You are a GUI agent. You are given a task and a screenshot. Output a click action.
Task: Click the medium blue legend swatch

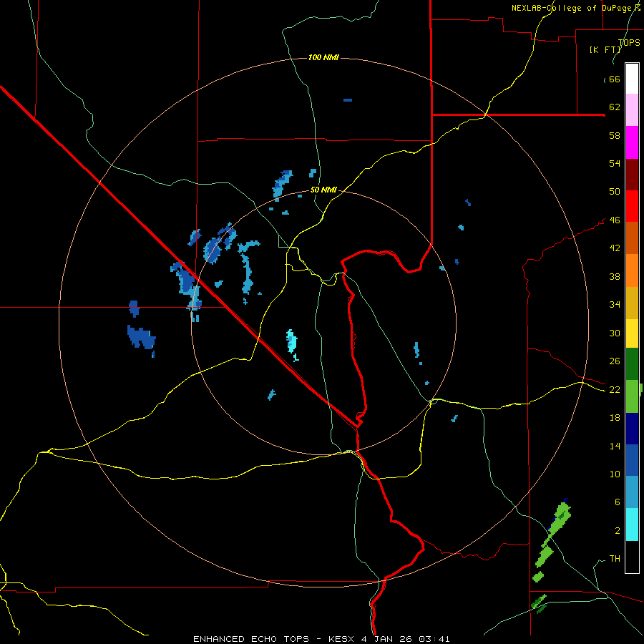(x=632, y=460)
